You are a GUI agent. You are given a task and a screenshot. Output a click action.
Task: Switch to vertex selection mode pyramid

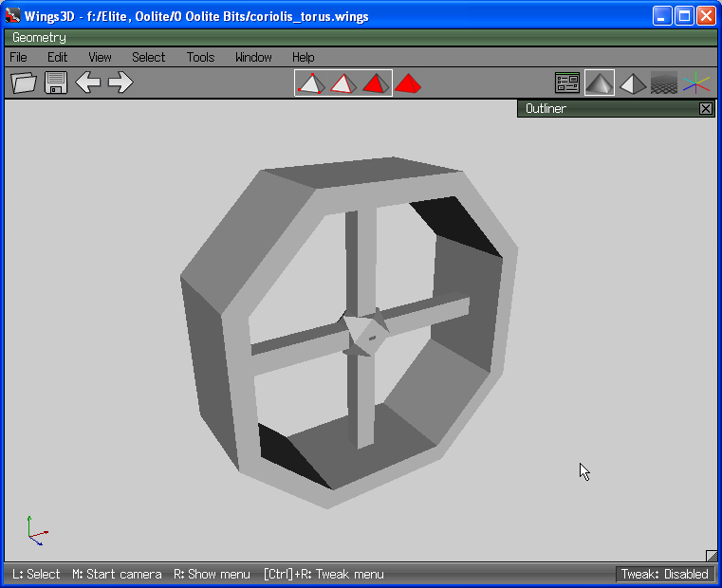[x=311, y=83]
